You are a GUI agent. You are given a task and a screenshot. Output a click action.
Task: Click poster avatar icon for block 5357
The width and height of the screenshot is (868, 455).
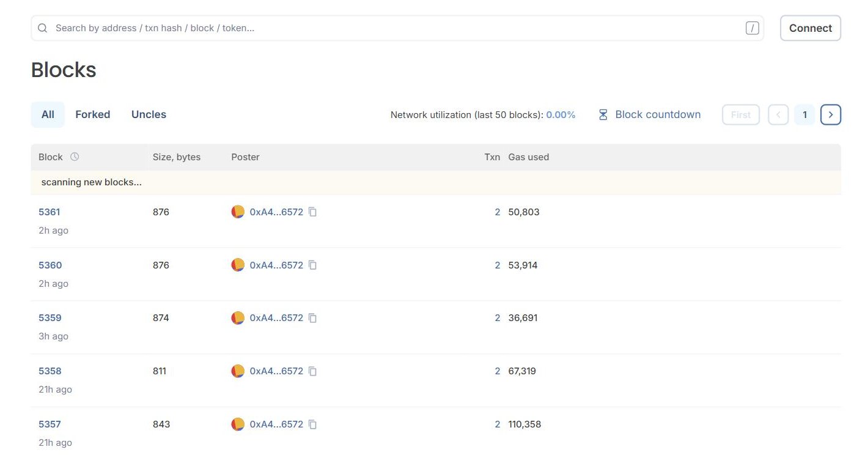tap(238, 424)
